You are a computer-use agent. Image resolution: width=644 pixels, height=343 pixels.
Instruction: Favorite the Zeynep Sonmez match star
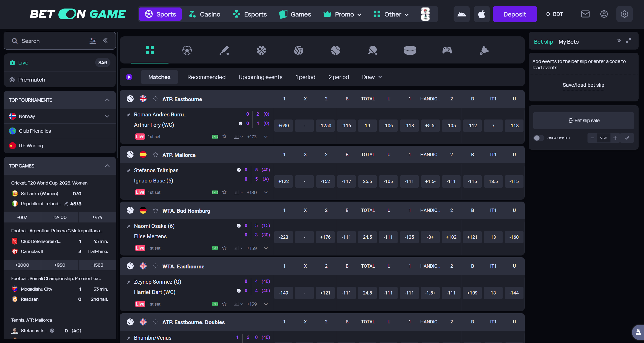click(224, 304)
